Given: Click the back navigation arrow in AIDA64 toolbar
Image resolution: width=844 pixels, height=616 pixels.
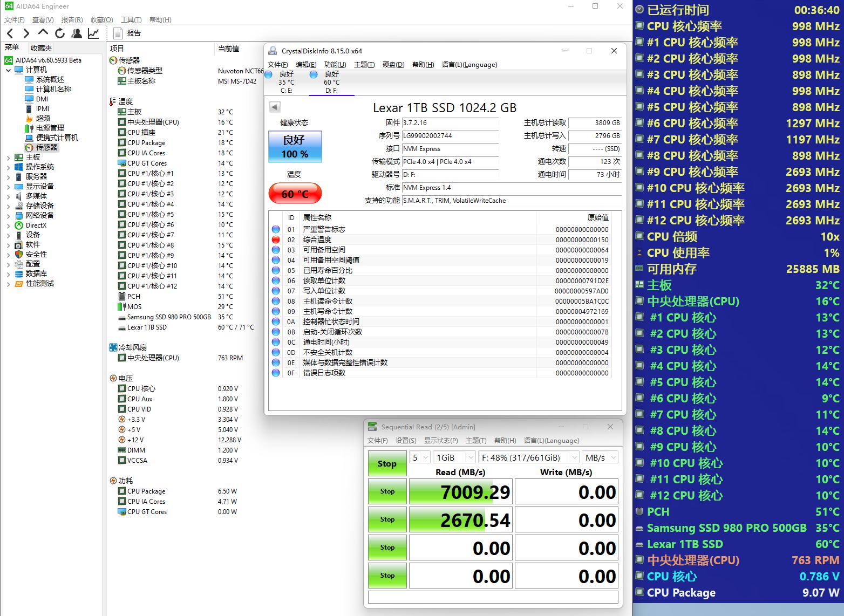Looking at the screenshot, I should 10,33.
